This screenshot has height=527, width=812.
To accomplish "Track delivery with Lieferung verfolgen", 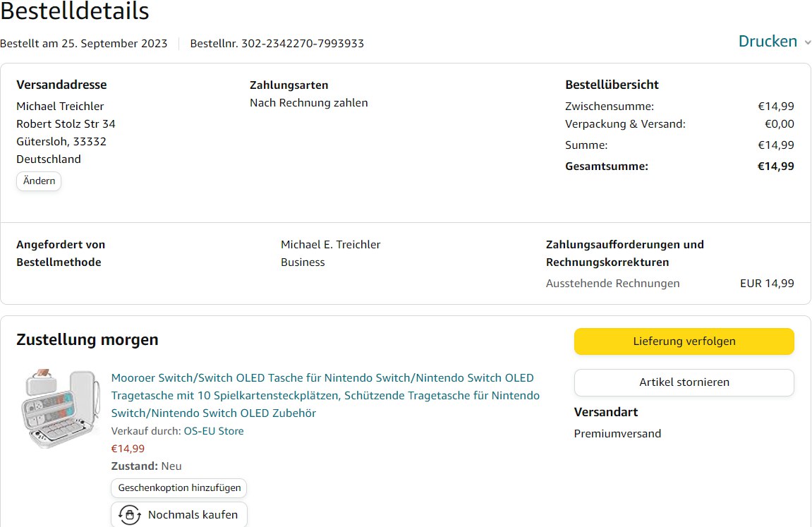I will tap(684, 341).
